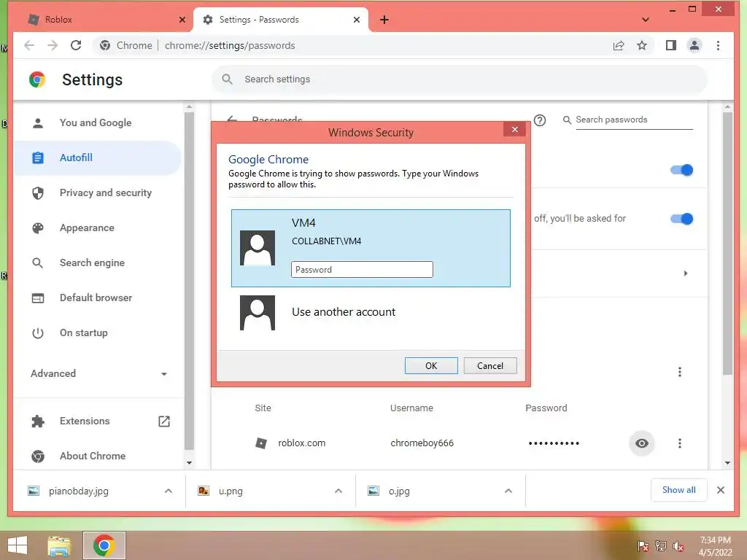Image resolution: width=747 pixels, height=560 pixels.
Task: Click Action Center flag tray icon
Action: click(643, 546)
